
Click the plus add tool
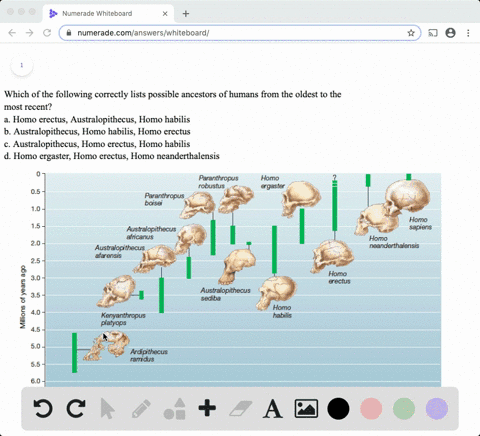207,408
